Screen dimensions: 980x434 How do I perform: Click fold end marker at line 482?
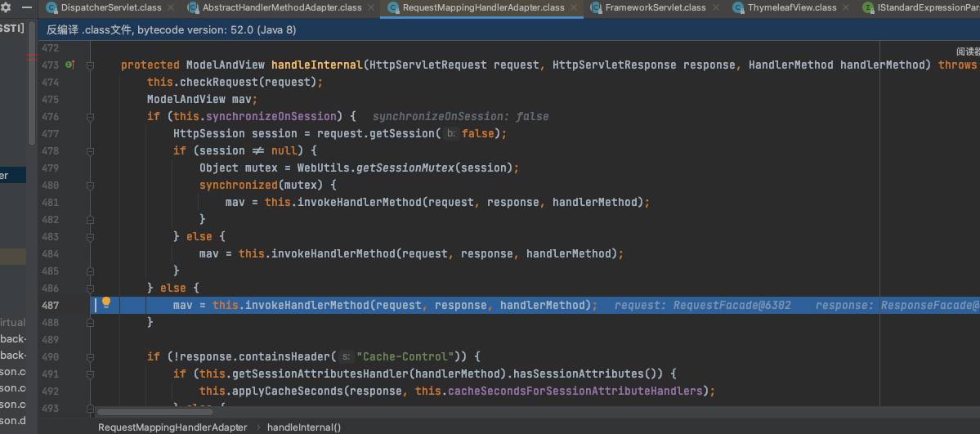click(91, 220)
